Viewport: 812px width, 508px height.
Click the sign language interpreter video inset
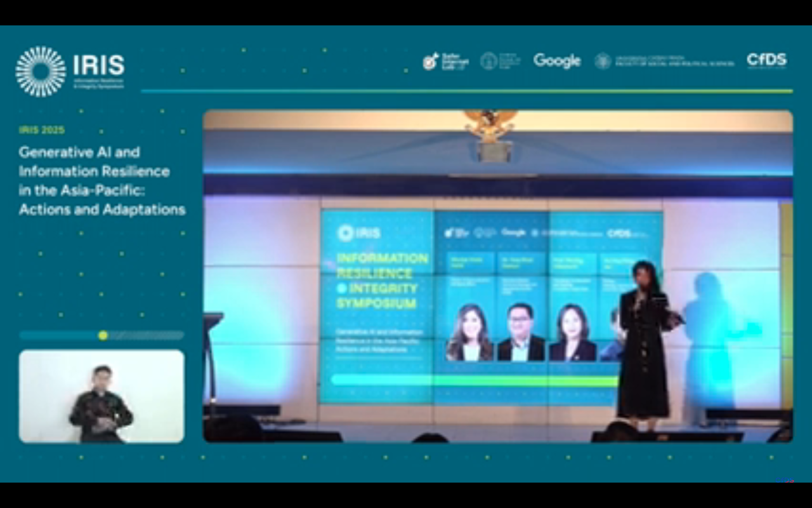(x=101, y=396)
